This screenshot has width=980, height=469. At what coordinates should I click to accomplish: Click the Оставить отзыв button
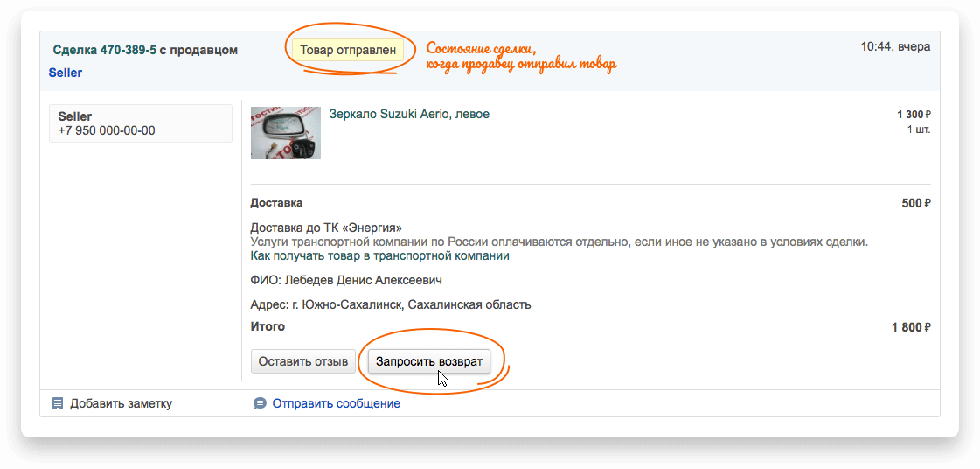pyautogui.click(x=303, y=361)
